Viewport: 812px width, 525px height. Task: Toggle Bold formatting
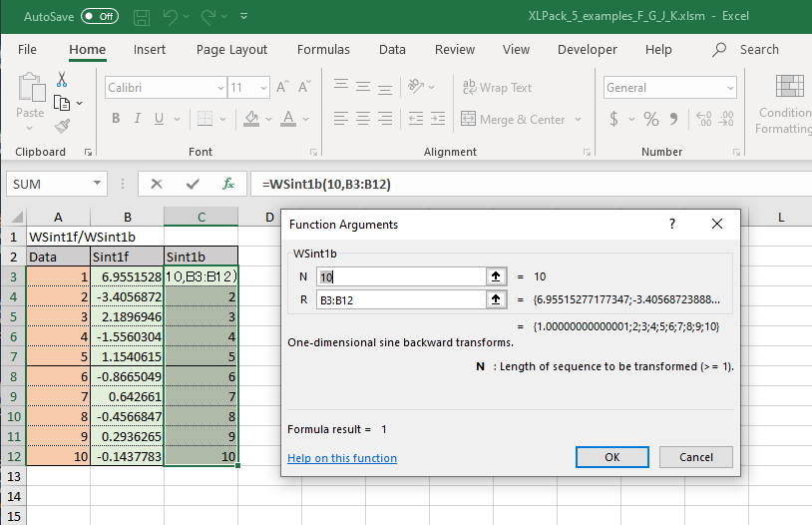coord(116,119)
